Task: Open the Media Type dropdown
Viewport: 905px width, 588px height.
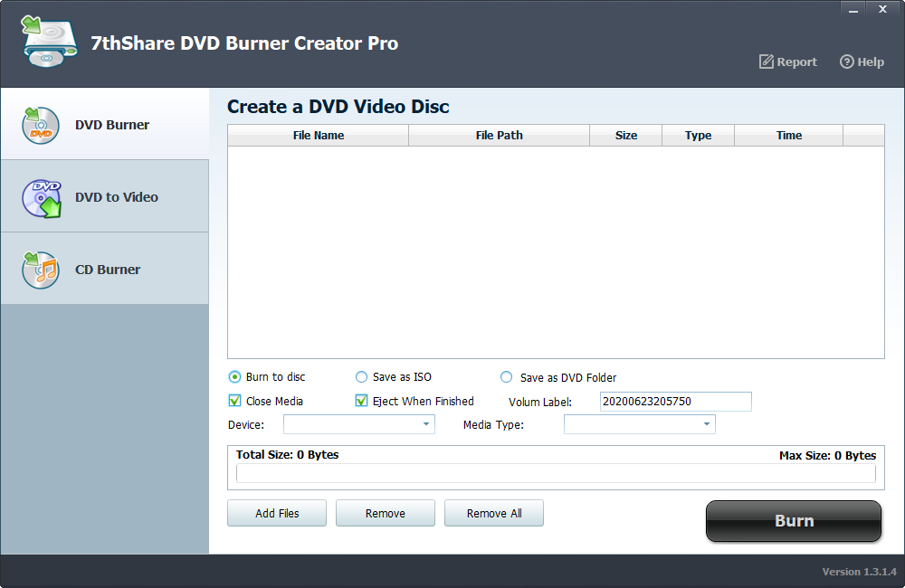Action: [x=640, y=424]
